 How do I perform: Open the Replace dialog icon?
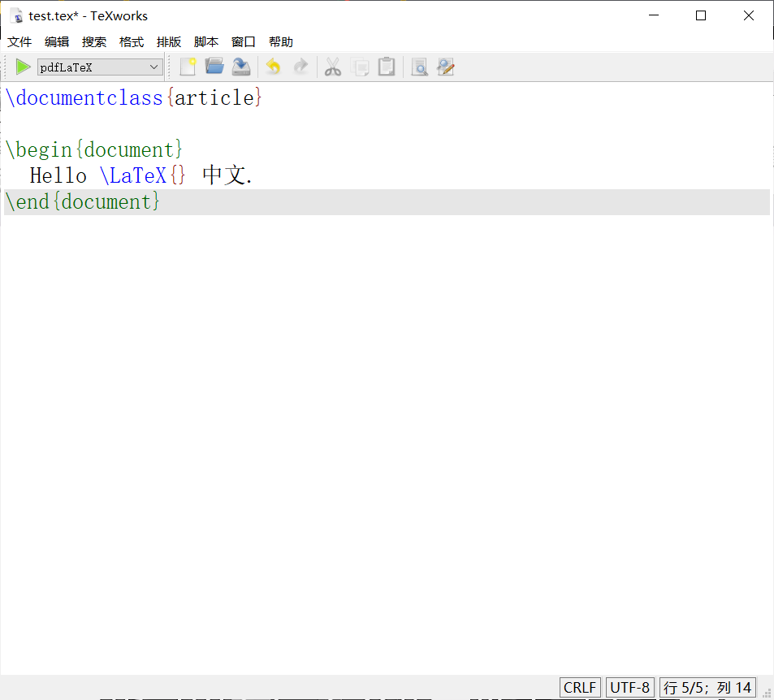(x=446, y=67)
